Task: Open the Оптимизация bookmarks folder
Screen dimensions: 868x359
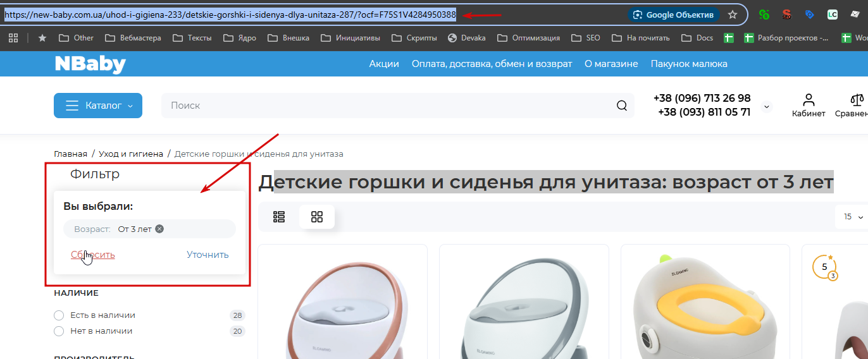Action: [529, 38]
